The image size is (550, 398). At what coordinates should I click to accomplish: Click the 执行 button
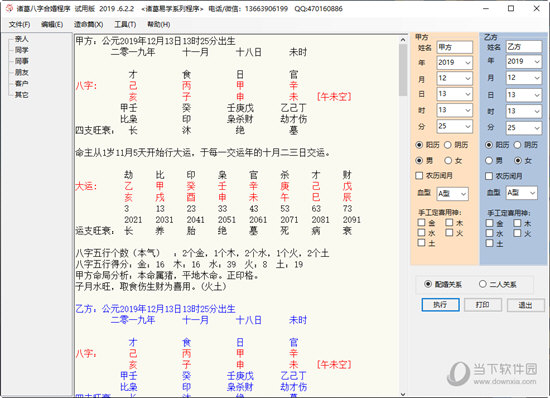(441, 305)
